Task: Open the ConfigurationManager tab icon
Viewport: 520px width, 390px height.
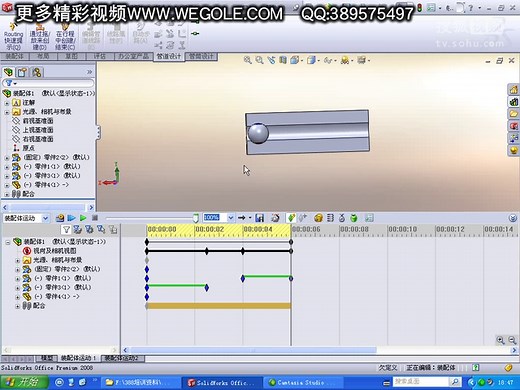Action: pyautogui.click(x=37, y=72)
